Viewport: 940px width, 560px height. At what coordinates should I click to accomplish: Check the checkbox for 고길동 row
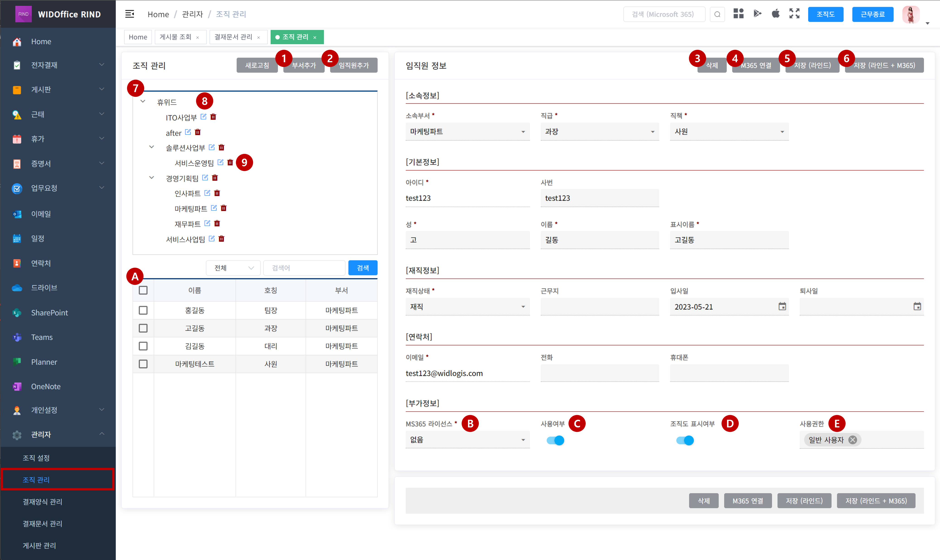pyautogui.click(x=143, y=328)
